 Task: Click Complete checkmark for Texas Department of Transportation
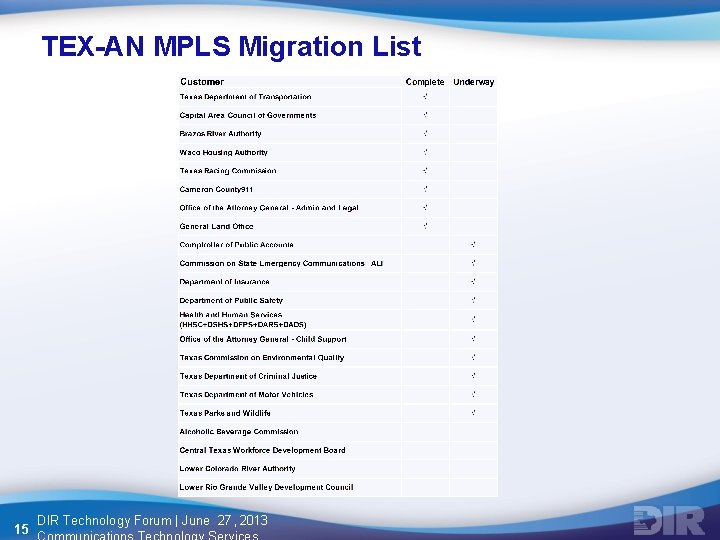[425, 96]
